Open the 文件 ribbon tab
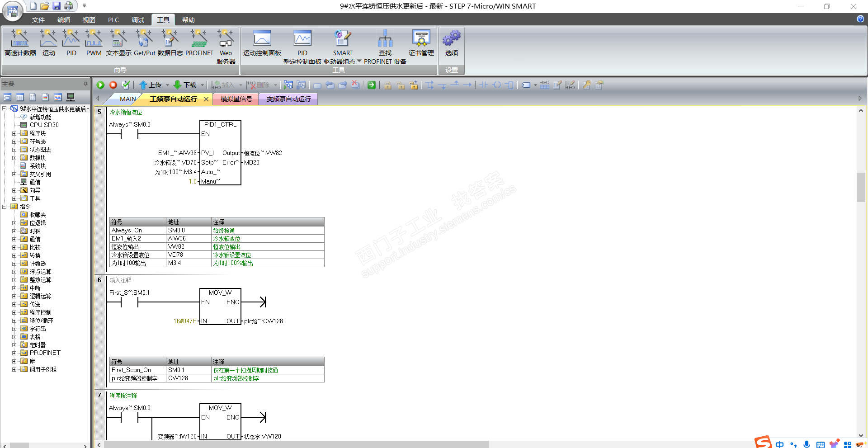The width and height of the screenshot is (868, 448). (38, 20)
